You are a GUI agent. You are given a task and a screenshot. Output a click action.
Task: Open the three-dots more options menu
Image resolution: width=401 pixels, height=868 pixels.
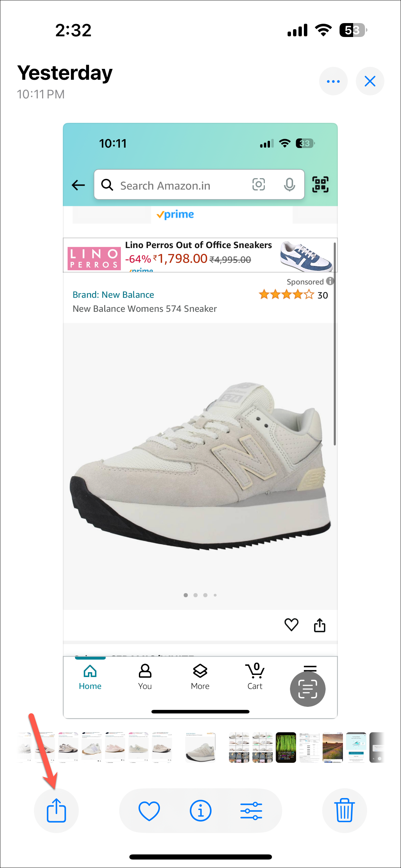pos(333,81)
